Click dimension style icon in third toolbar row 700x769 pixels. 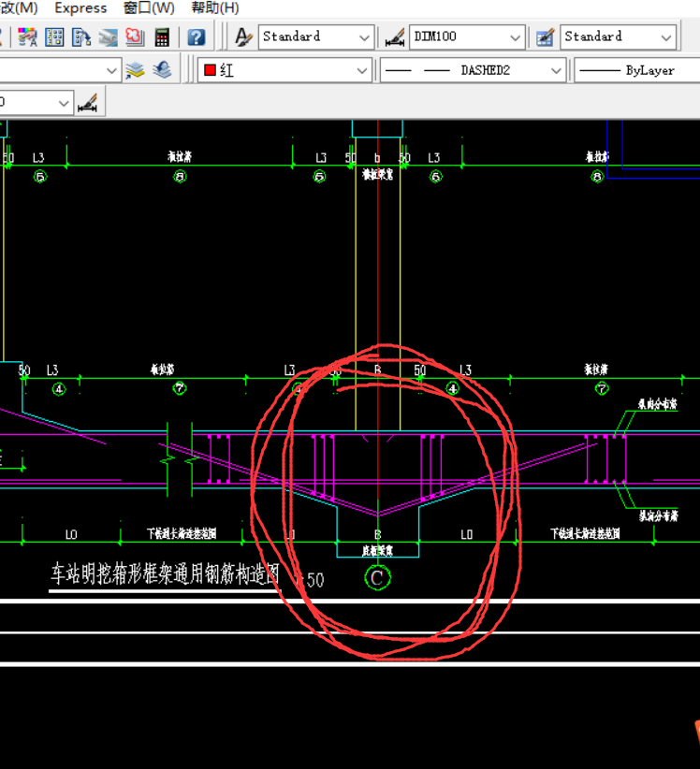coord(88,103)
